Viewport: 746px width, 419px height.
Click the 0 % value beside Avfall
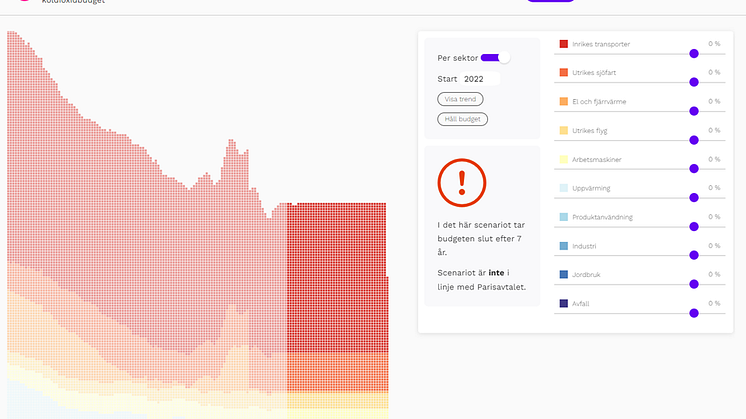[714, 303]
